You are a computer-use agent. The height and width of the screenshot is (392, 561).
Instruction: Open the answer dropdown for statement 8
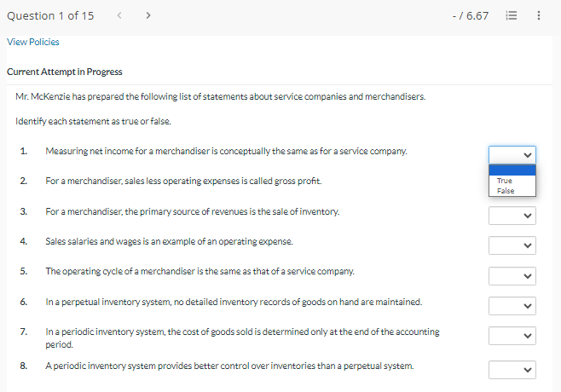click(512, 370)
